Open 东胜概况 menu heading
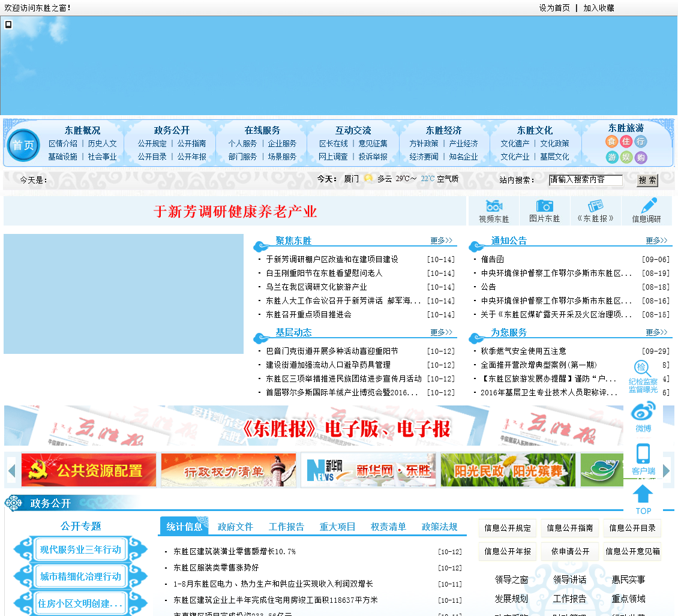Image resolution: width=678 pixels, height=616 pixels. [83, 130]
